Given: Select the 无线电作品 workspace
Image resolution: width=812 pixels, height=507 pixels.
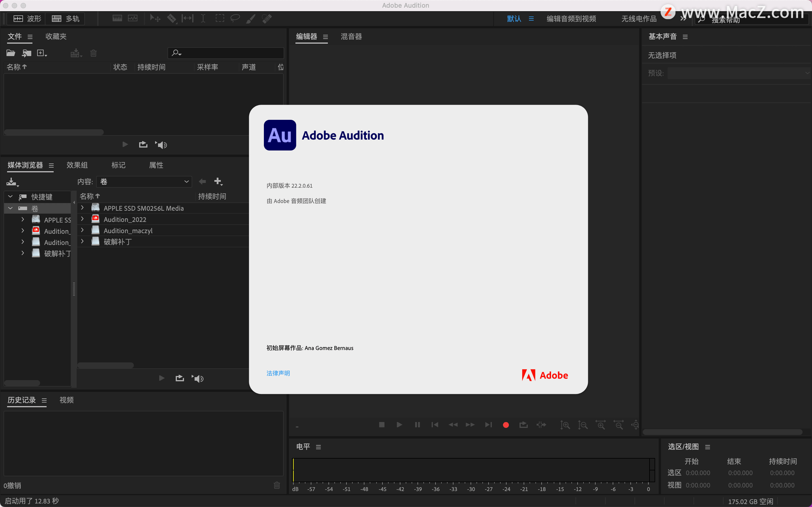Looking at the screenshot, I should (639, 19).
